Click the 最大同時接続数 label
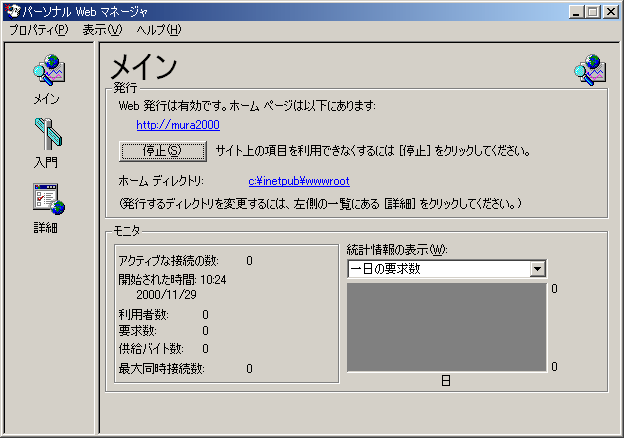Image resolution: width=624 pixels, height=438 pixels. point(162,369)
